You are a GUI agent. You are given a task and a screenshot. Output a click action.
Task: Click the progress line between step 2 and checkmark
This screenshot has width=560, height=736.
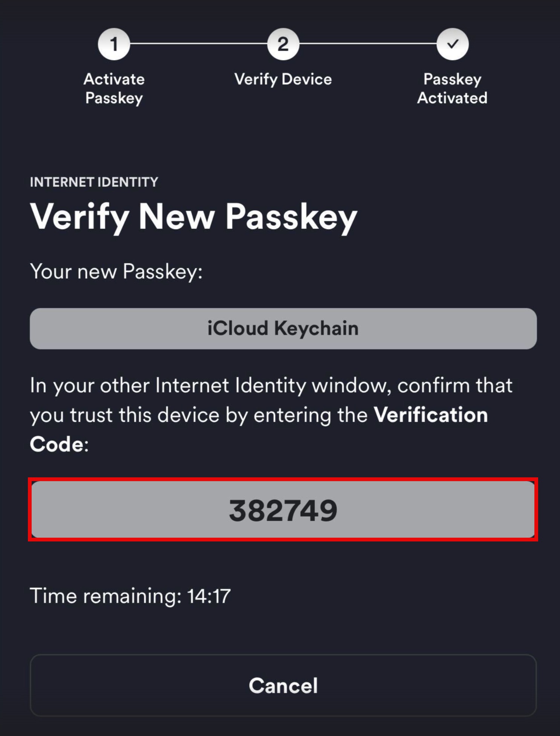point(368,44)
